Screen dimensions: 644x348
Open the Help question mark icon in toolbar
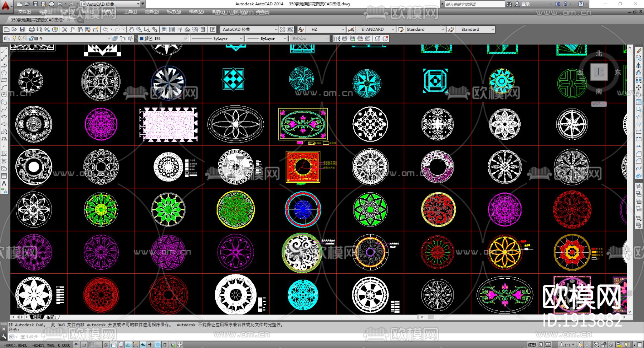[213, 29]
